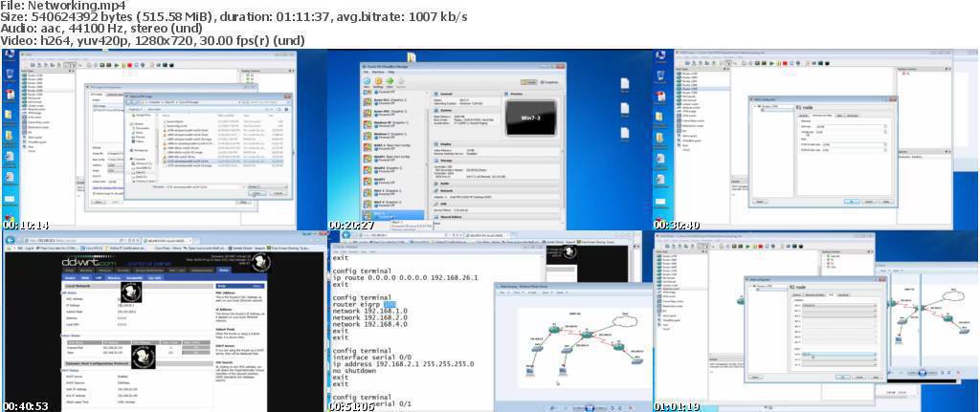Click the 'Video: h264, yuv420p' line

pos(152,40)
